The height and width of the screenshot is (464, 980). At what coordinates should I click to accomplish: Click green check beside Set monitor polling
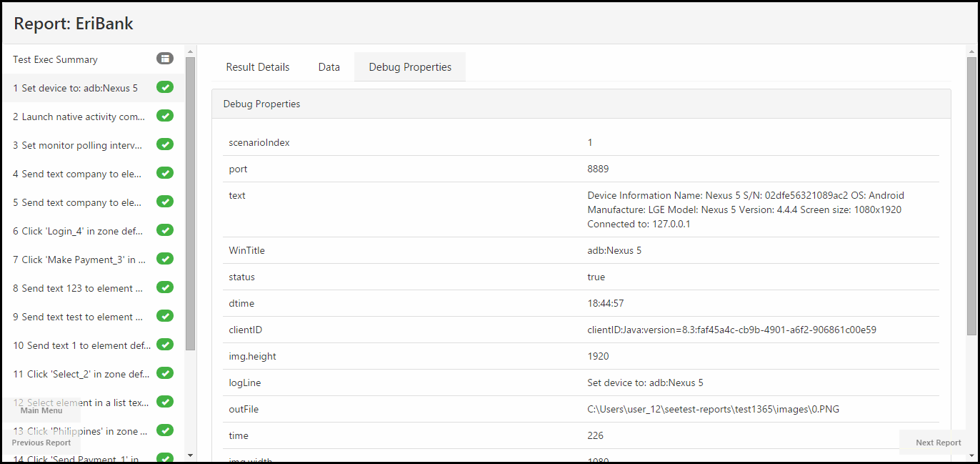165,144
